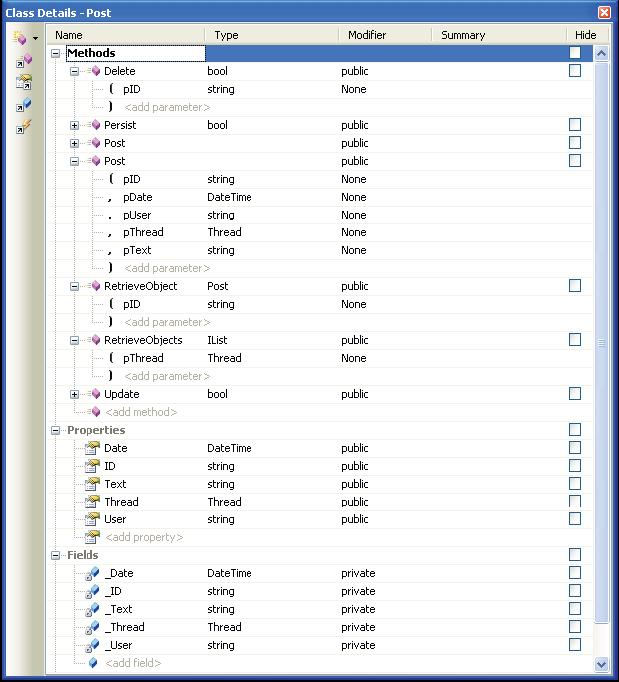Click the <add property> placeholder
619x682 pixels.
tap(144, 537)
